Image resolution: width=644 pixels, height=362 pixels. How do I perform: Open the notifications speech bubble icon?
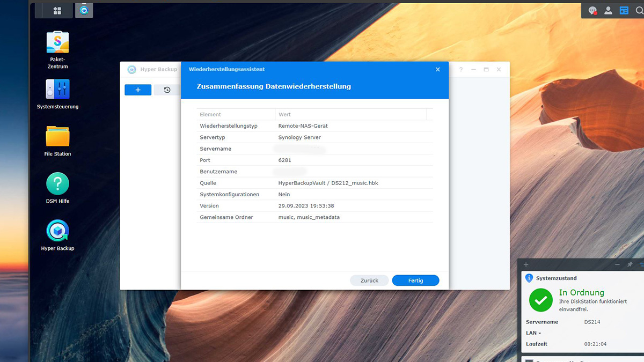[593, 10]
